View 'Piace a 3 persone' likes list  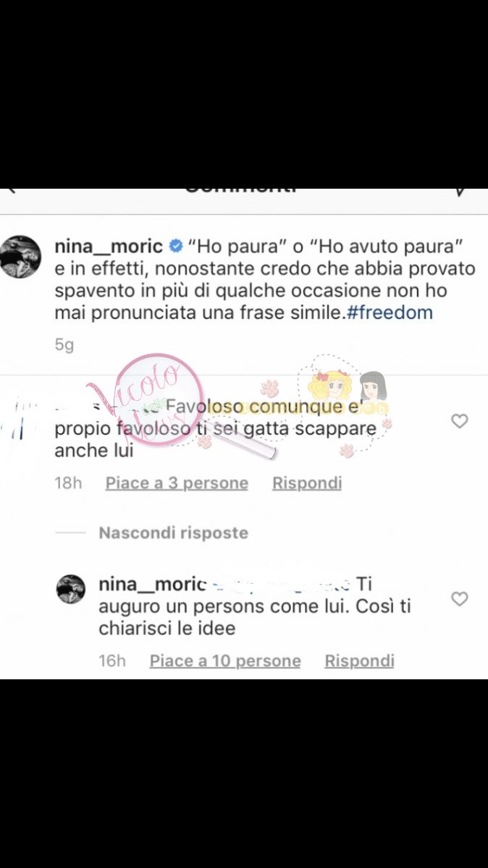(x=177, y=483)
